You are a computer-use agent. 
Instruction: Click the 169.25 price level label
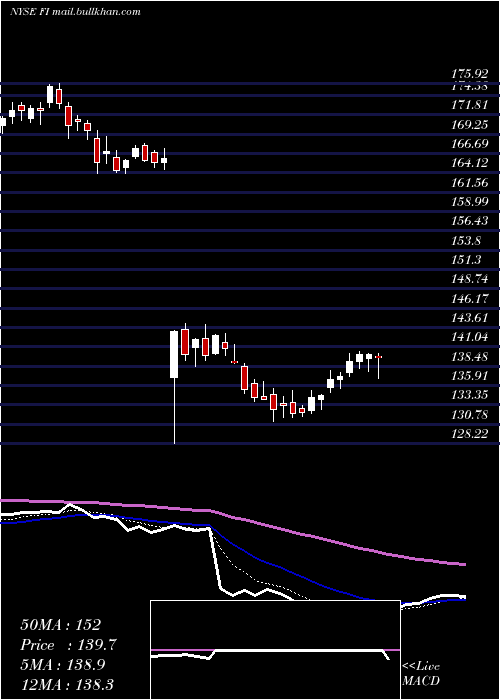coord(469,125)
